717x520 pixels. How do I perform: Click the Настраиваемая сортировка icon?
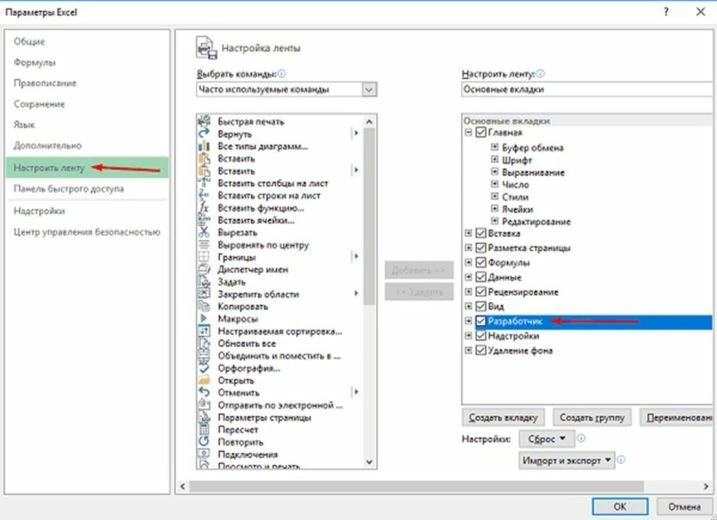(x=204, y=331)
